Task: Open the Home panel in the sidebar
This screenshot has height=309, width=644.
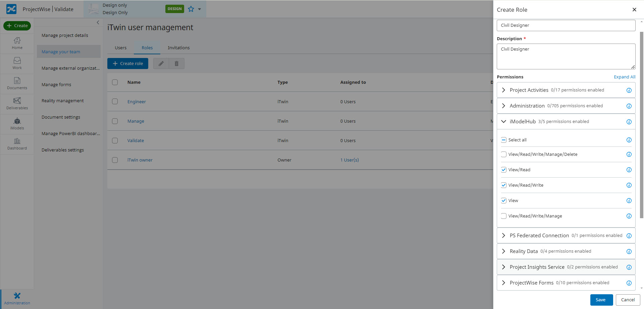Action: (x=17, y=43)
